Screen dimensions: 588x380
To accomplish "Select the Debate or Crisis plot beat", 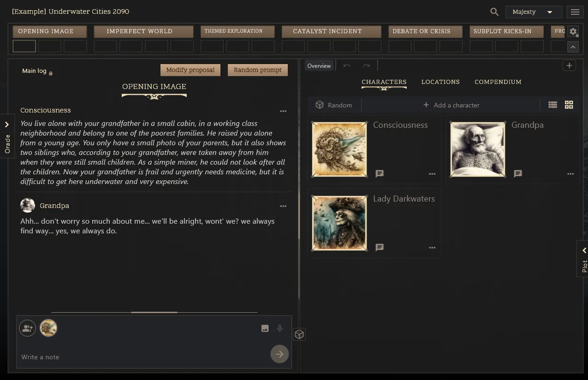I will [425, 31].
